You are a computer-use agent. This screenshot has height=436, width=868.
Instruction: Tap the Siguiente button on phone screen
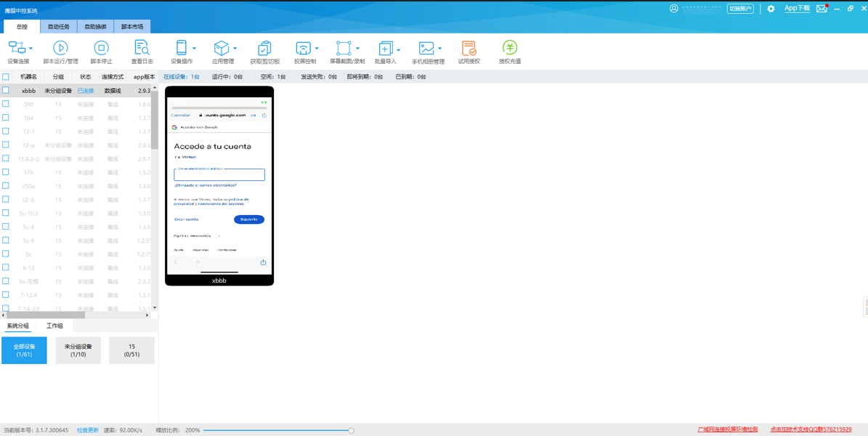tap(249, 219)
